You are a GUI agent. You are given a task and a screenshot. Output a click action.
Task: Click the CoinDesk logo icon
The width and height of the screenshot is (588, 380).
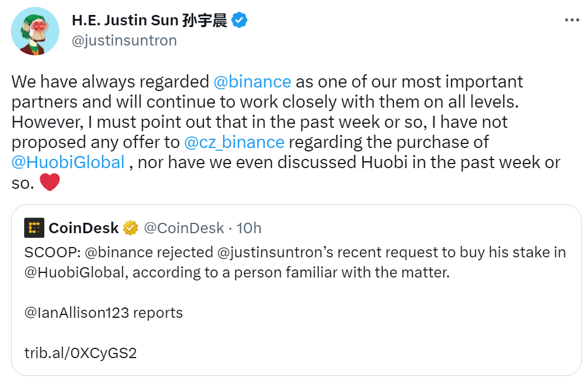point(34,228)
